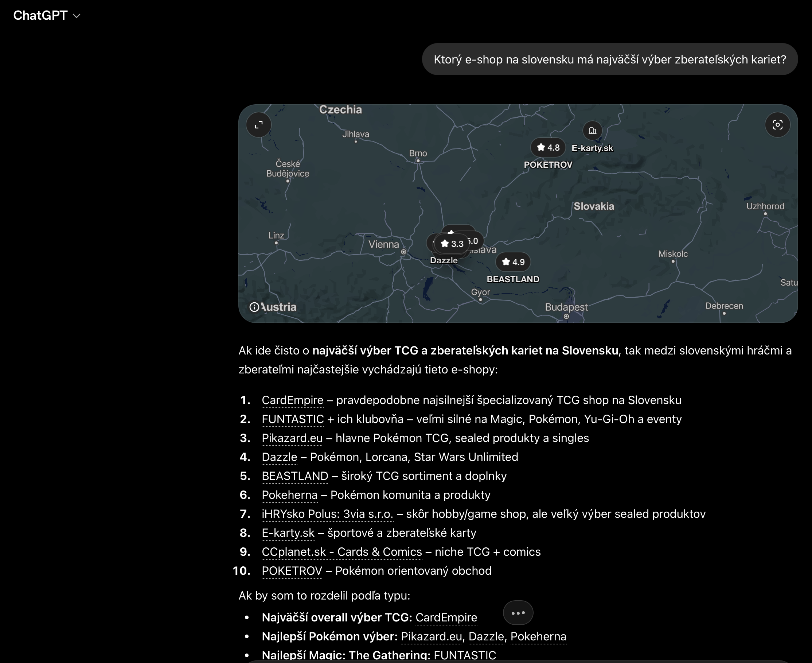The image size is (812, 663).
Task: Click the Linz city label on map
Action: point(276,235)
